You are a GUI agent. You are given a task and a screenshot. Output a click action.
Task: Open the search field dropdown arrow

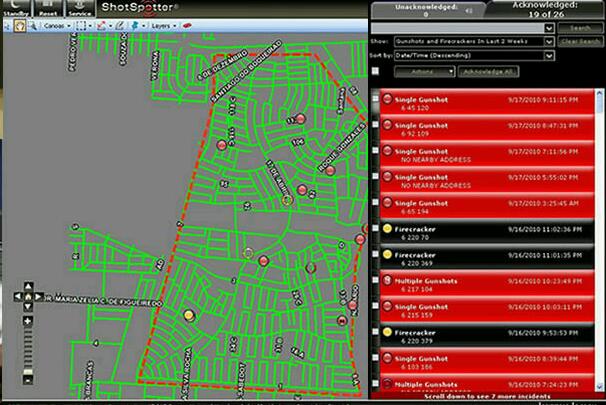[x=549, y=28]
